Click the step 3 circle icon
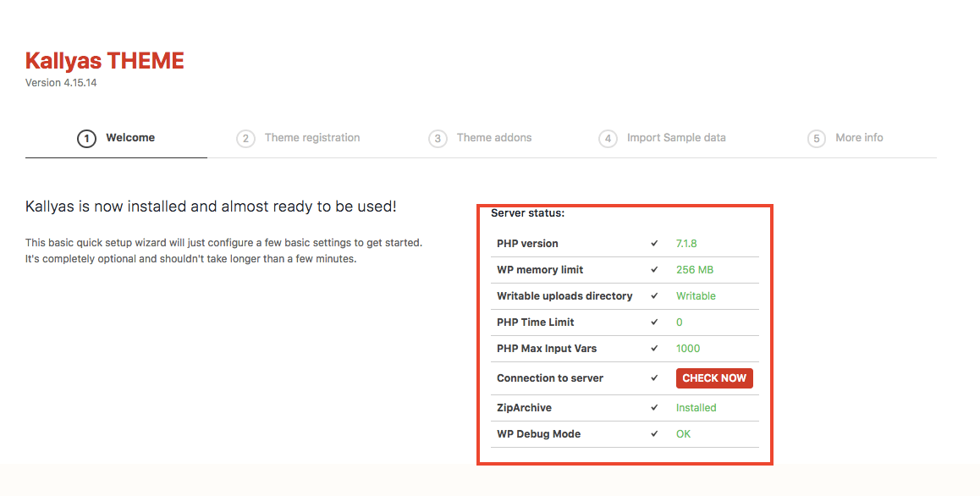The width and height of the screenshot is (980, 496). coord(438,138)
